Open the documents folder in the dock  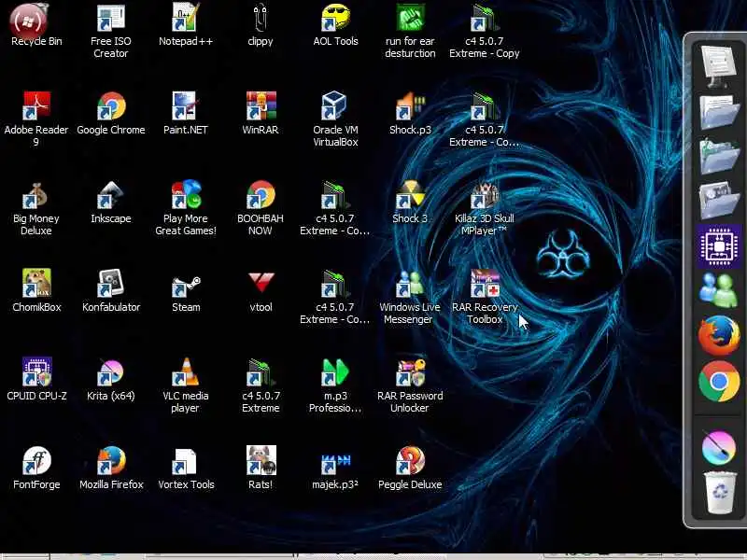click(719, 112)
